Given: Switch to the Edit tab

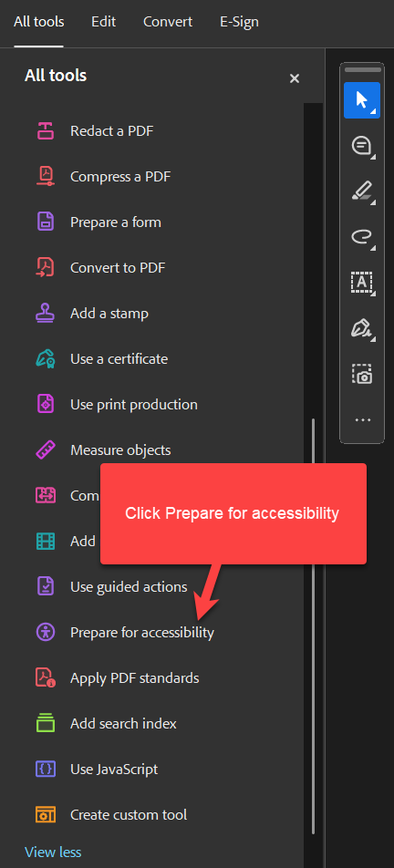Looking at the screenshot, I should click(103, 22).
